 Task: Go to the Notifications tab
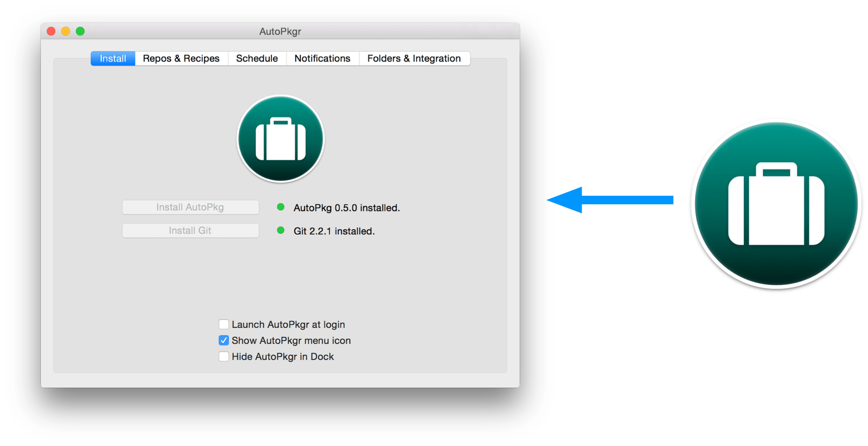[x=322, y=58]
